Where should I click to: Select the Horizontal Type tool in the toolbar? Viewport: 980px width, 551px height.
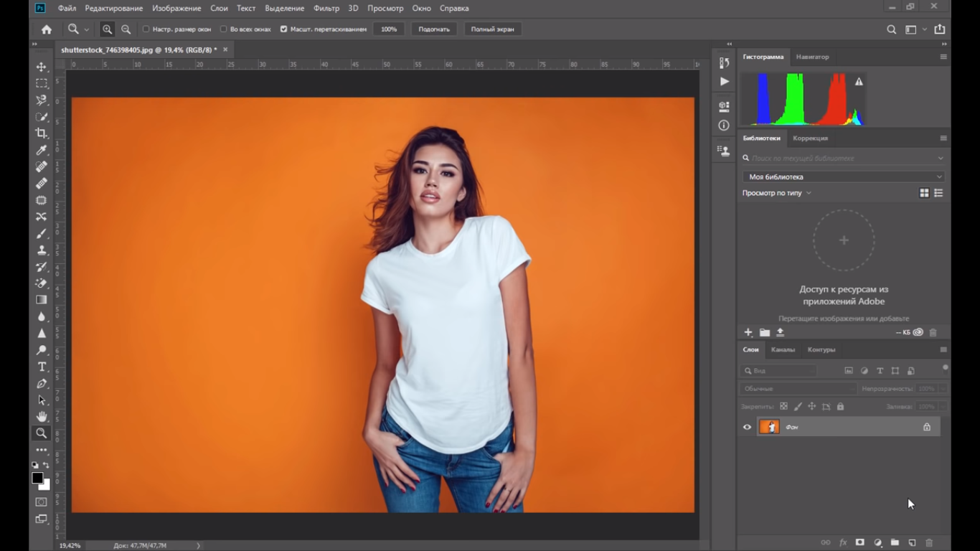click(x=42, y=367)
